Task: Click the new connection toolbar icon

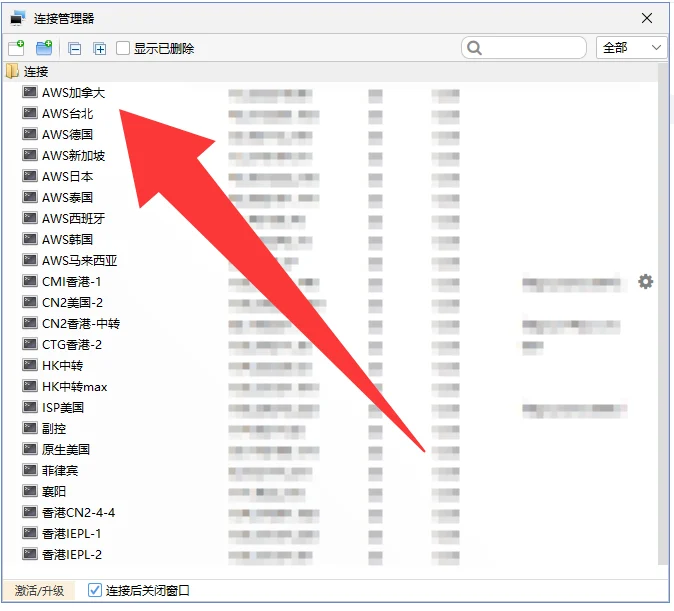Action: [16, 48]
